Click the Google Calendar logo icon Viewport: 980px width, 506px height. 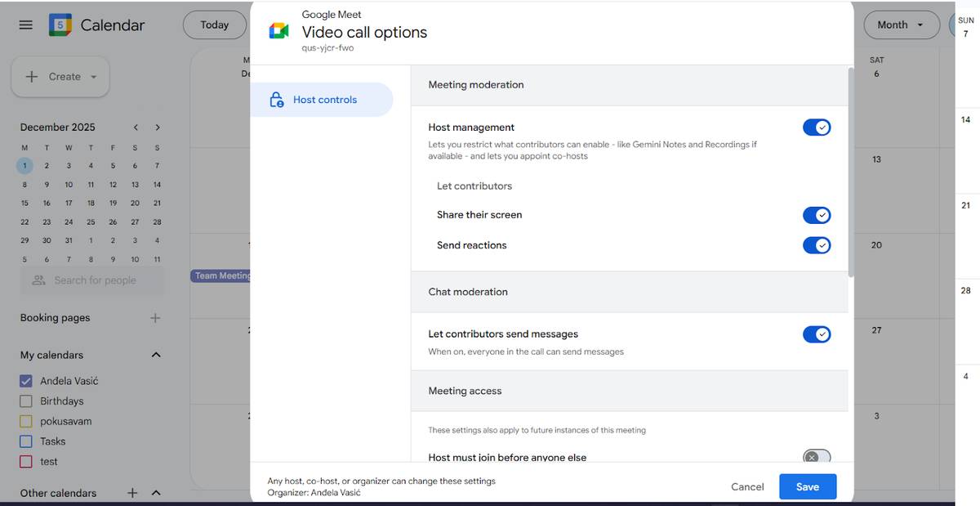60,25
